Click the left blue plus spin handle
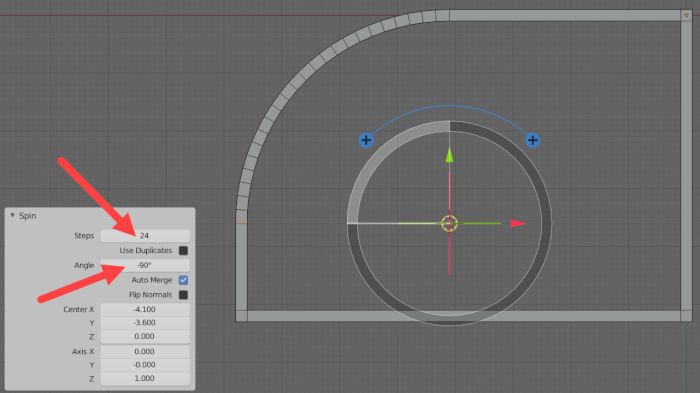Screen dimensions: 700x393 pyautogui.click(x=366, y=140)
